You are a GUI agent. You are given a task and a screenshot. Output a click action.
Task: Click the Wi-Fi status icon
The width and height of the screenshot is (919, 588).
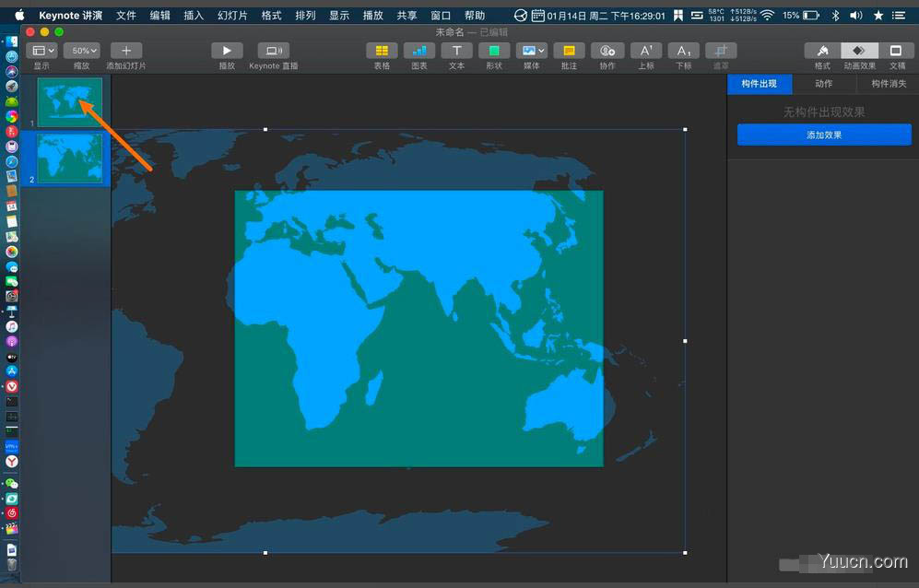pyautogui.click(x=767, y=16)
